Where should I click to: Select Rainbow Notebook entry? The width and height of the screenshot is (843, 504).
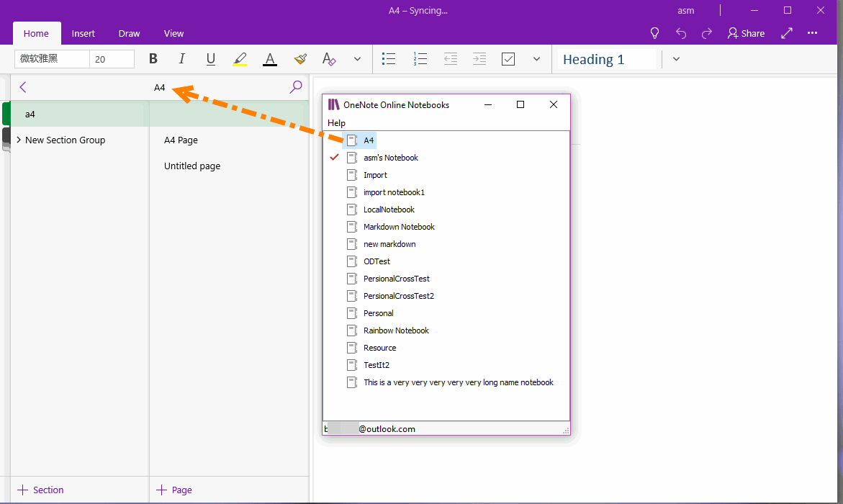pyautogui.click(x=396, y=330)
